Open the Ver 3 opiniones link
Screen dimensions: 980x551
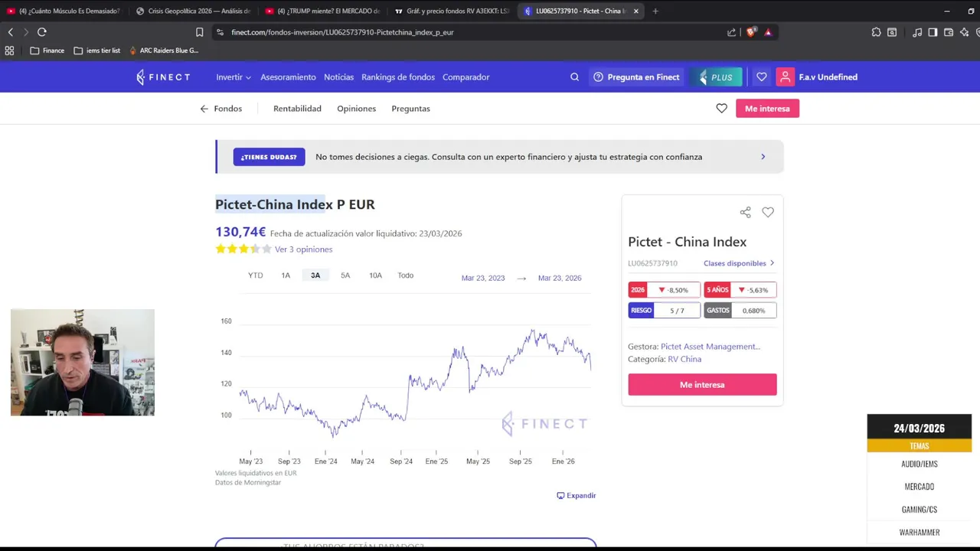coord(303,249)
